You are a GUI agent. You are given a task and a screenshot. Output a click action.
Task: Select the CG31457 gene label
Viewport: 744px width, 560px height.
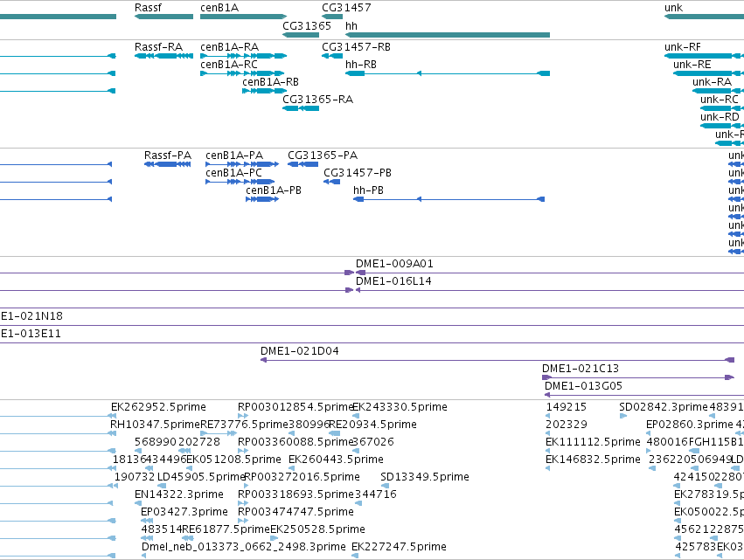(x=346, y=8)
